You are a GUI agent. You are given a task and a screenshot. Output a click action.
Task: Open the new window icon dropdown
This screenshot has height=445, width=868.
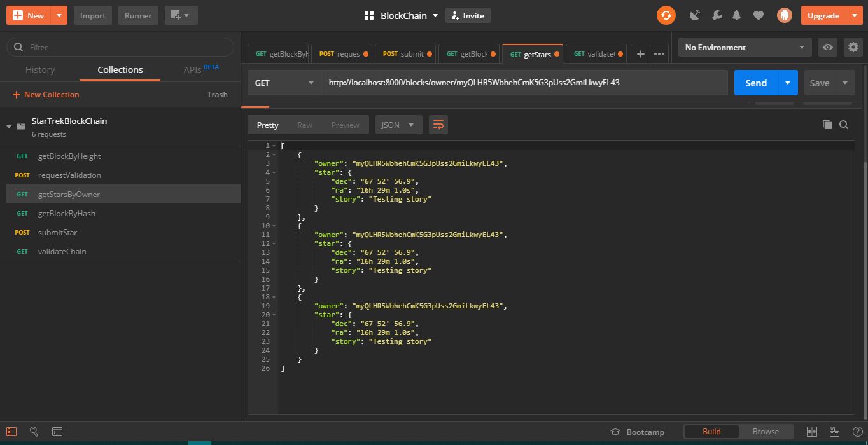click(x=181, y=15)
